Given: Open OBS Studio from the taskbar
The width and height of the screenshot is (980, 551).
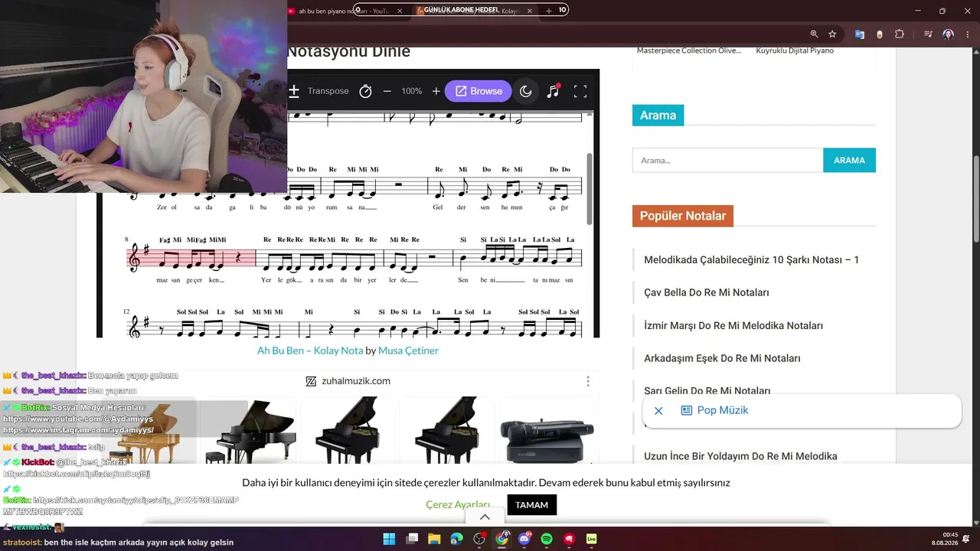Looking at the screenshot, I should (479, 539).
